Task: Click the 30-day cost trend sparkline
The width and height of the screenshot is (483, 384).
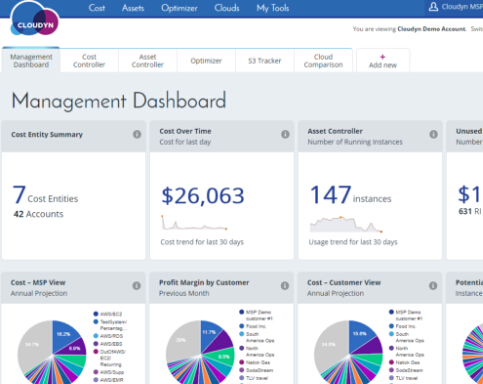Action: pyautogui.click(x=194, y=223)
